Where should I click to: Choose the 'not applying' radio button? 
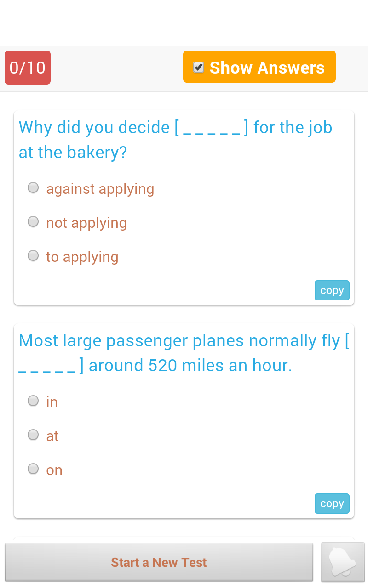(x=33, y=222)
